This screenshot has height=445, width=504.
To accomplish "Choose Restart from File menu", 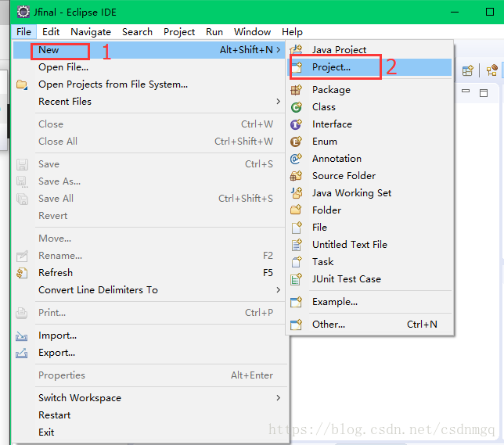I will 149,415.
